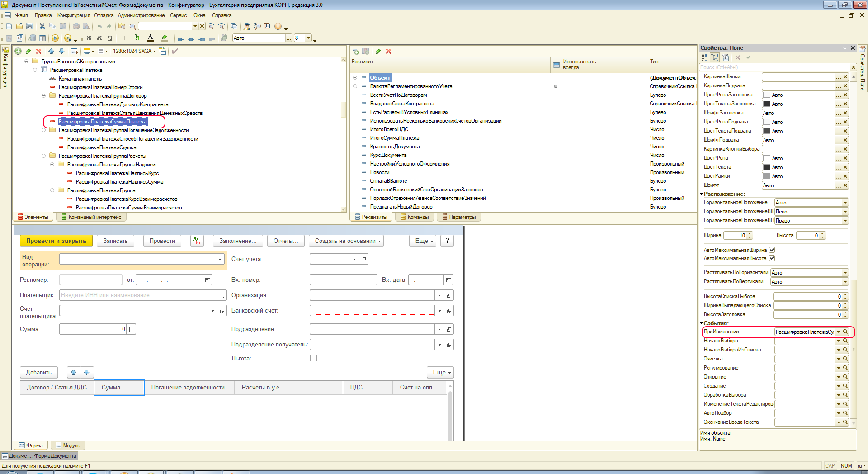
Task: Open the Создать на основании dropdown button
Action: click(346, 241)
